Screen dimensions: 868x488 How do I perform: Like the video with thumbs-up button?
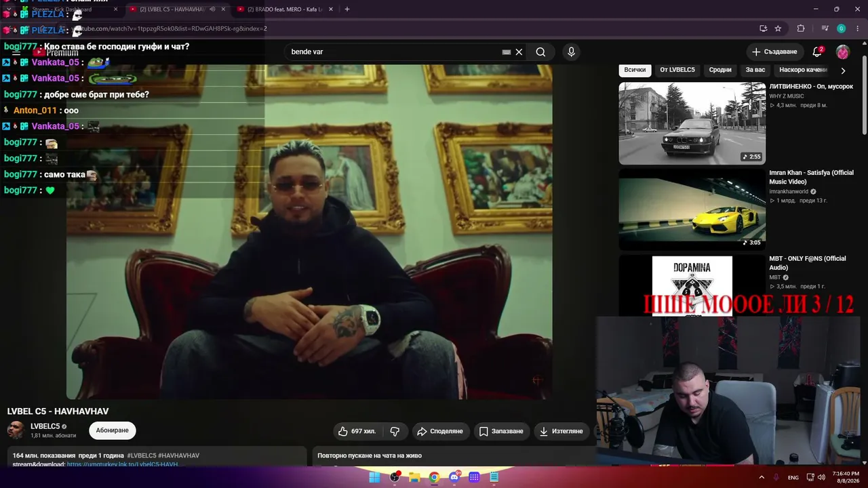[x=357, y=431]
